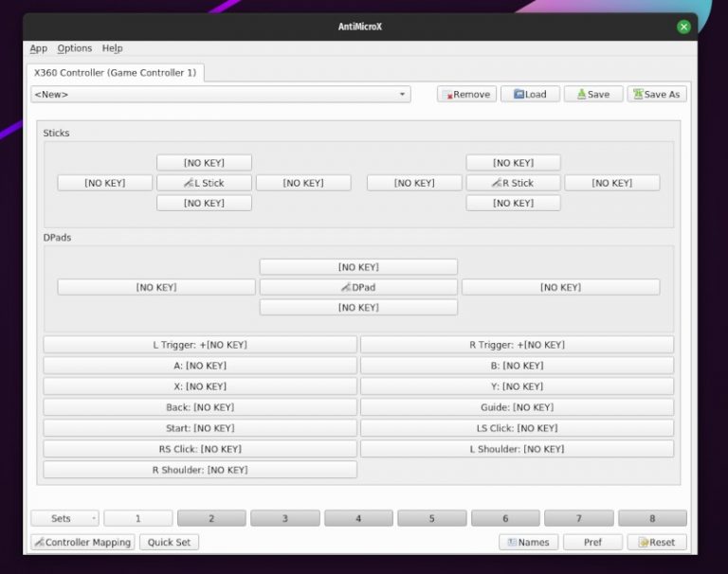Click the Save As button
The height and width of the screenshot is (574, 728).
(x=657, y=94)
